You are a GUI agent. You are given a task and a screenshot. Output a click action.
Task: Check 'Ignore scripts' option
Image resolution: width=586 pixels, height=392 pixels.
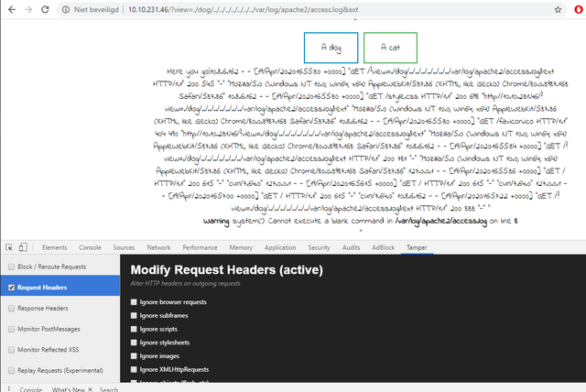(x=134, y=329)
